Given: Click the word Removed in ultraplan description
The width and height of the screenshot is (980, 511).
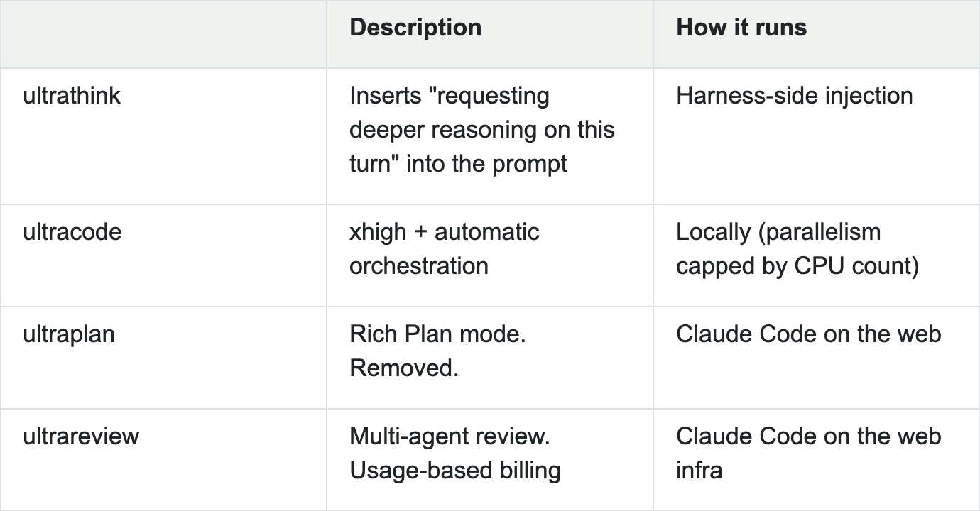Looking at the screenshot, I should [404, 368].
